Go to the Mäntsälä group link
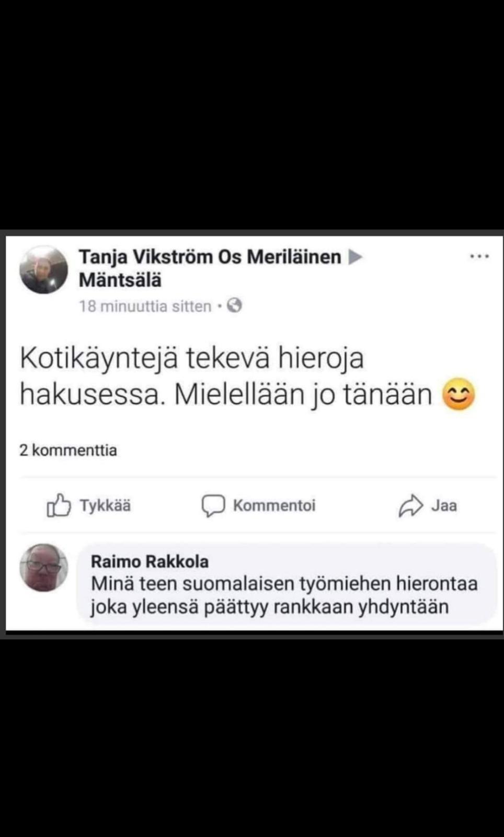 point(120,280)
